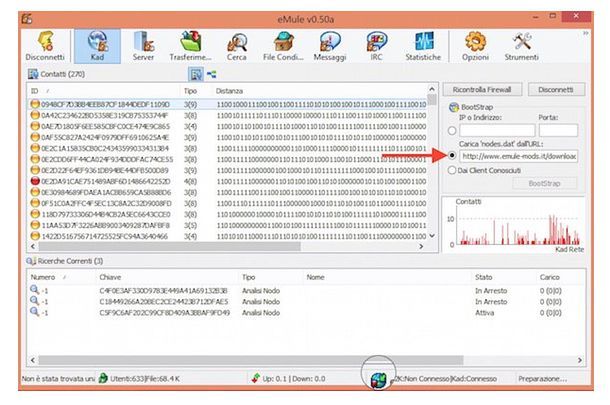Screen dimensions: 610x405
Task: Open the Trasferimenti toolbar icon
Action: (190, 46)
